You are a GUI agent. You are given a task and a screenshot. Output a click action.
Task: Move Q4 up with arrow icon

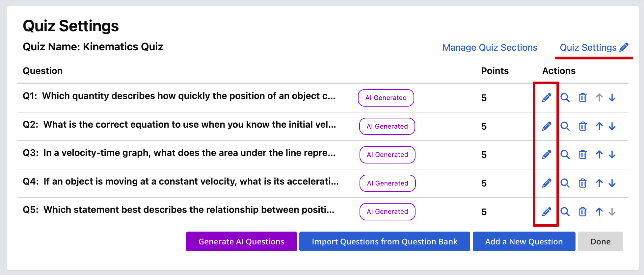(x=599, y=183)
